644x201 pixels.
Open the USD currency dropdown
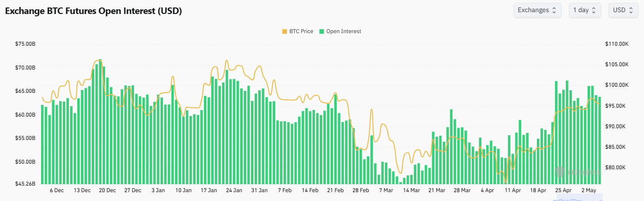(623, 10)
